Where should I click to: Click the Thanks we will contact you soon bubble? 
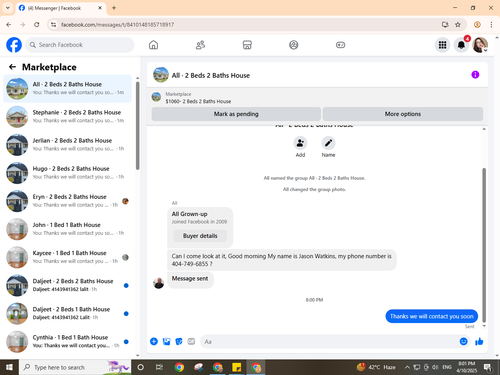click(432, 316)
